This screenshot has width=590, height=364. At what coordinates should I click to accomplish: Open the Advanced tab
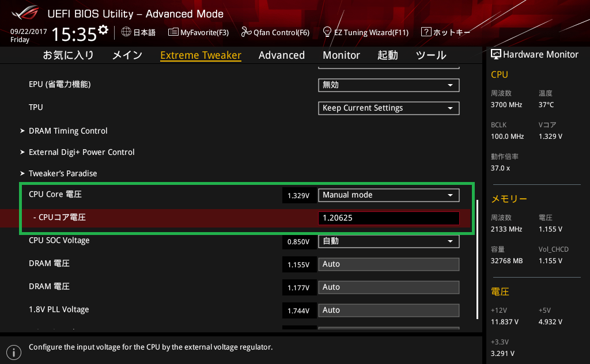click(x=281, y=55)
